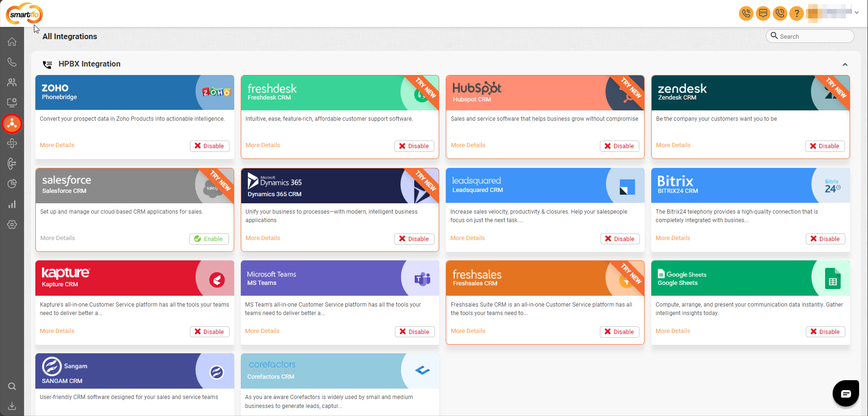The width and height of the screenshot is (868, 416).
Task: Disable the Hubspot CRM integration
Action: pyautogui.click(x=620, y=146)
